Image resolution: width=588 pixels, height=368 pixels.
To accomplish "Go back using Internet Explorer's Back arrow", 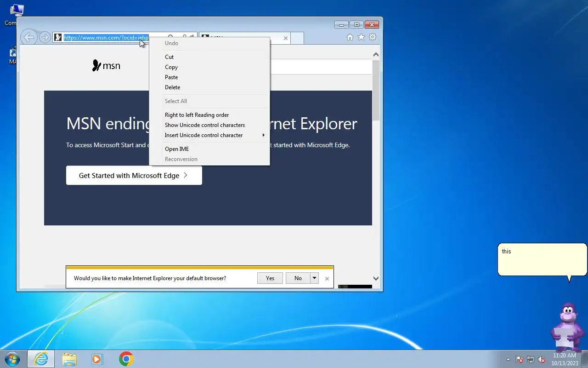I will pos(28,37).
